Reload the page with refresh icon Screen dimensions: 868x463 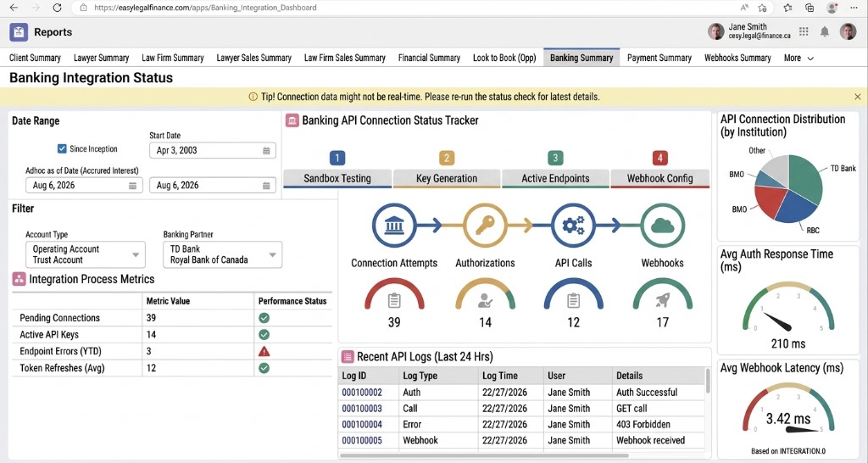(x=57, y=8)
